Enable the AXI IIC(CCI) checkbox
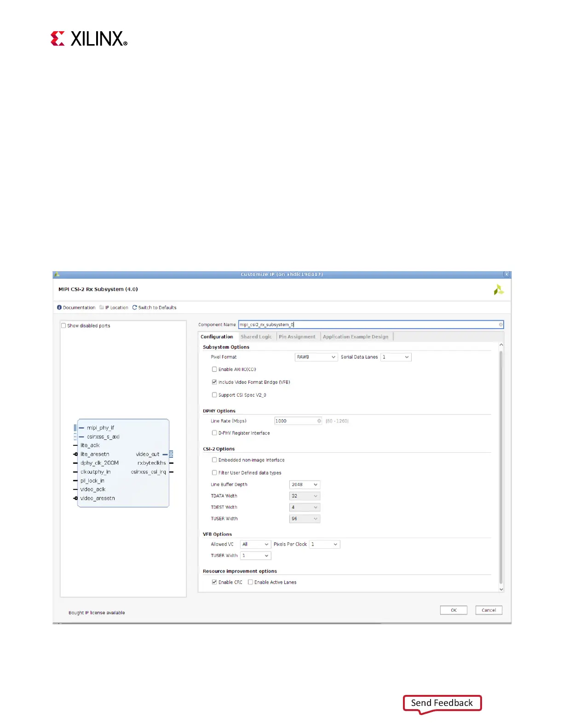Image resolution: width=563 pixels, height=728 pixels. (214, 369)
